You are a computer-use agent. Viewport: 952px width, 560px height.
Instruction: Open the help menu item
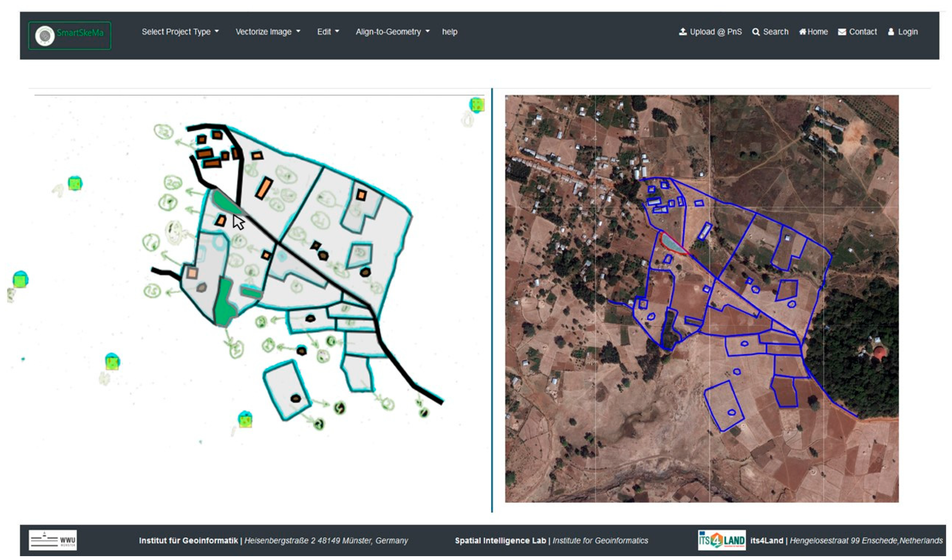point(449,32)
